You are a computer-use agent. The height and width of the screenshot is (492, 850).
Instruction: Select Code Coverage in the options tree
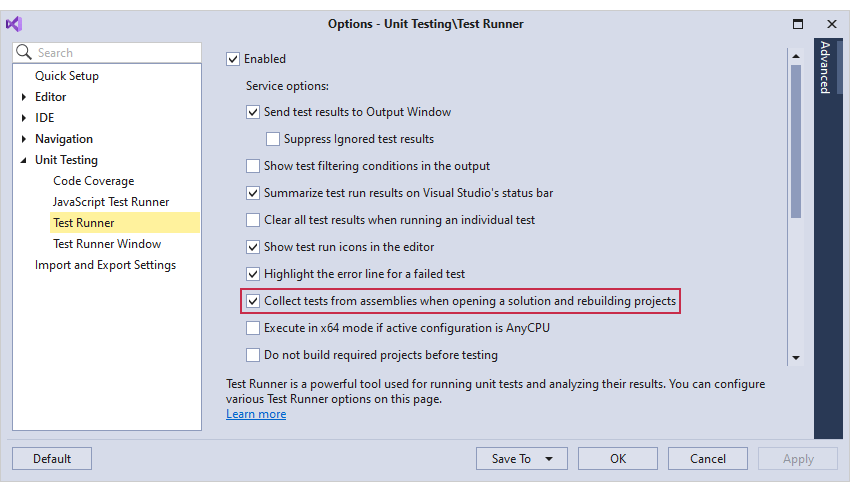coord(93,181)
